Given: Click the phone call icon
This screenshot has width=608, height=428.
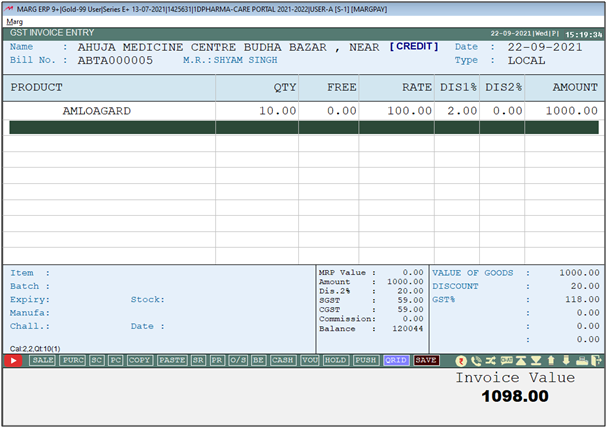Looking at the screenshot, I should (x=476, y=361).
